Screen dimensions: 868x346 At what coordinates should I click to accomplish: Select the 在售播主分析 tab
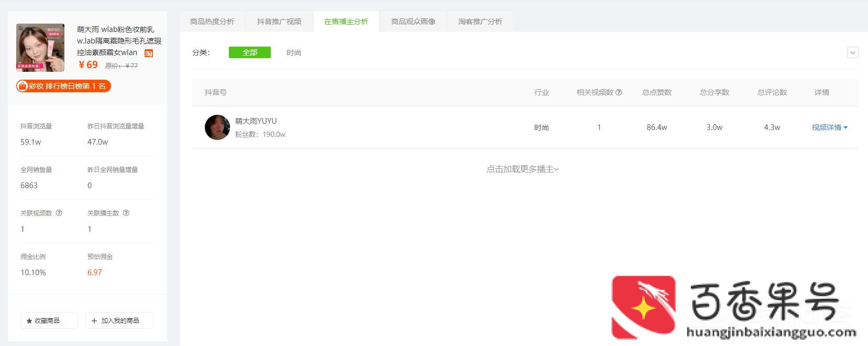[x=346, y=21]
